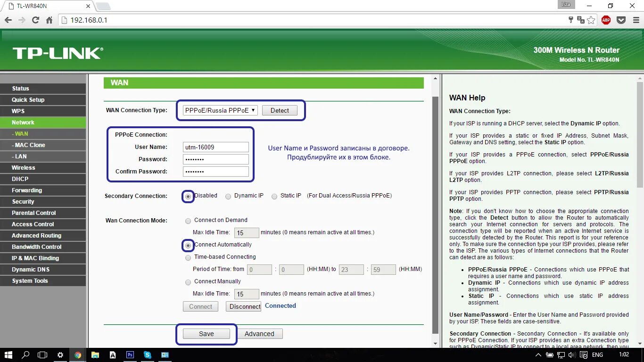Open the Wireless menu
Screen dimensions: 644x362
(x=43, y=168)
